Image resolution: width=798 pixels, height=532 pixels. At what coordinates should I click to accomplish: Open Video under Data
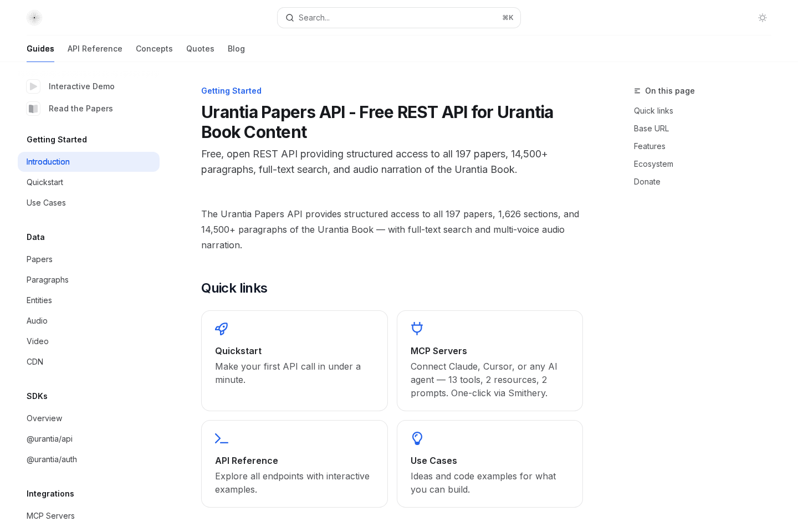(38, 341)
